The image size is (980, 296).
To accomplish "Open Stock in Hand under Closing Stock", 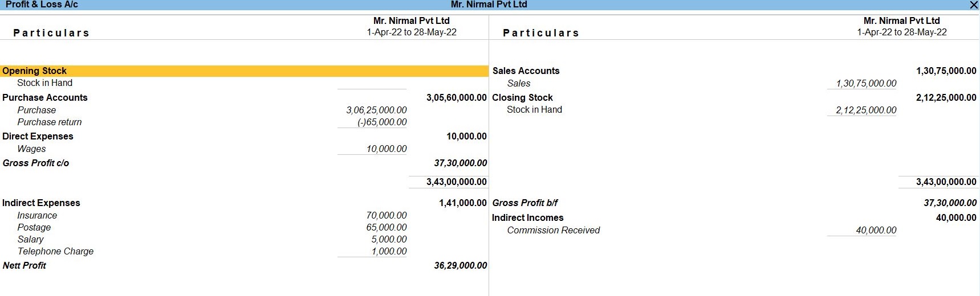I will [x=534, y=110].
